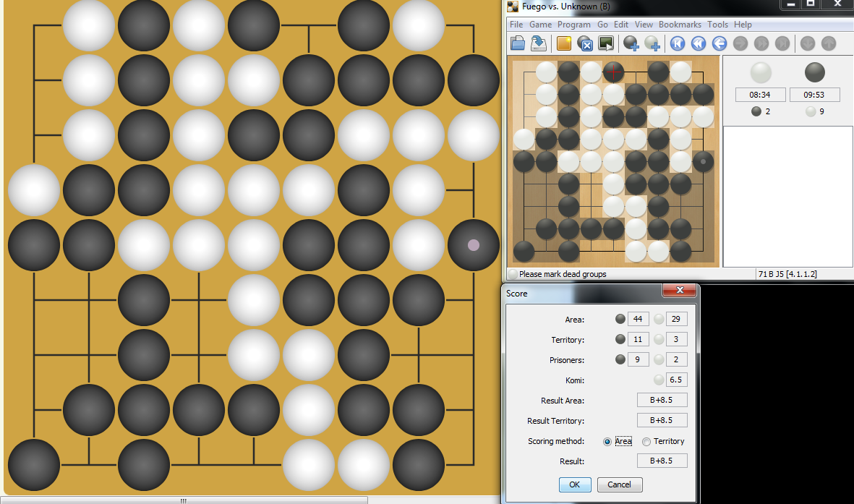
Task: Click the Komi value field 6.5
Action: coord(676,380)
